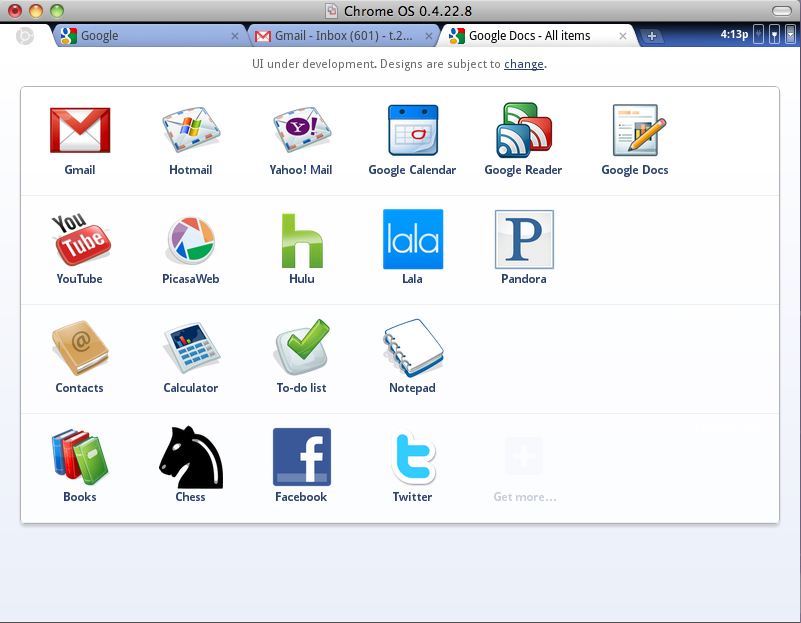Launch the Hulu app
This screenshot has width=801, height=623.
(302, 241)
